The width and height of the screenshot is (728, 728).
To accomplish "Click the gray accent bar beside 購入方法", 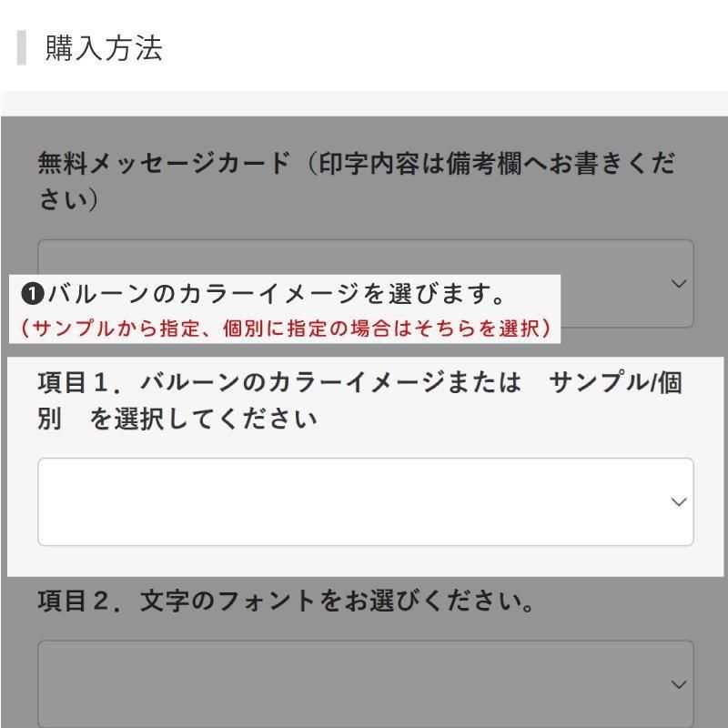I will pos(21,48).
